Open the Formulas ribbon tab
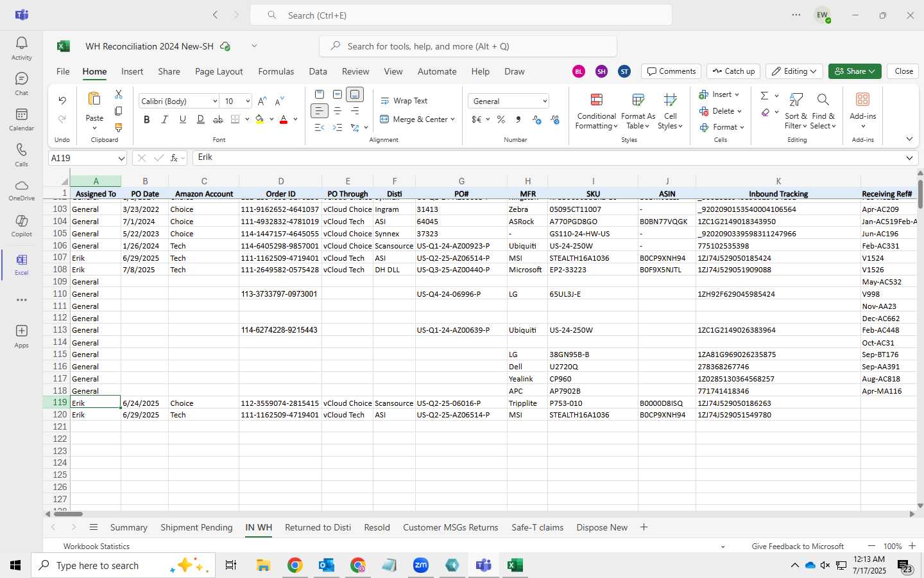This screenshot has height=578, width=924. pos(276,71)
